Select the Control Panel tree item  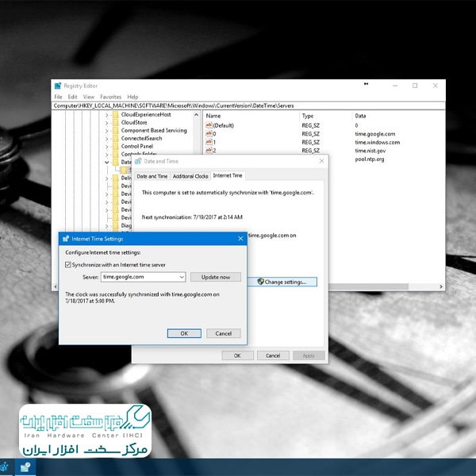137,146
